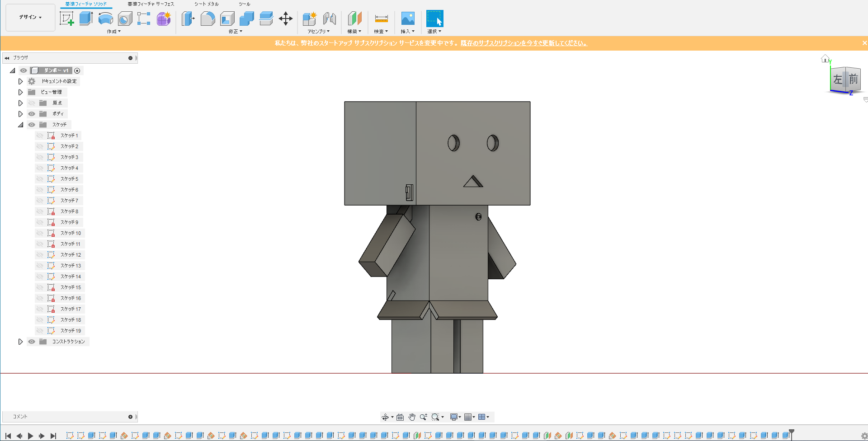Screen dimensions: 868x441
Task: Show スケッチ 5 by clicking its eye icon
Action: (40, 179)
